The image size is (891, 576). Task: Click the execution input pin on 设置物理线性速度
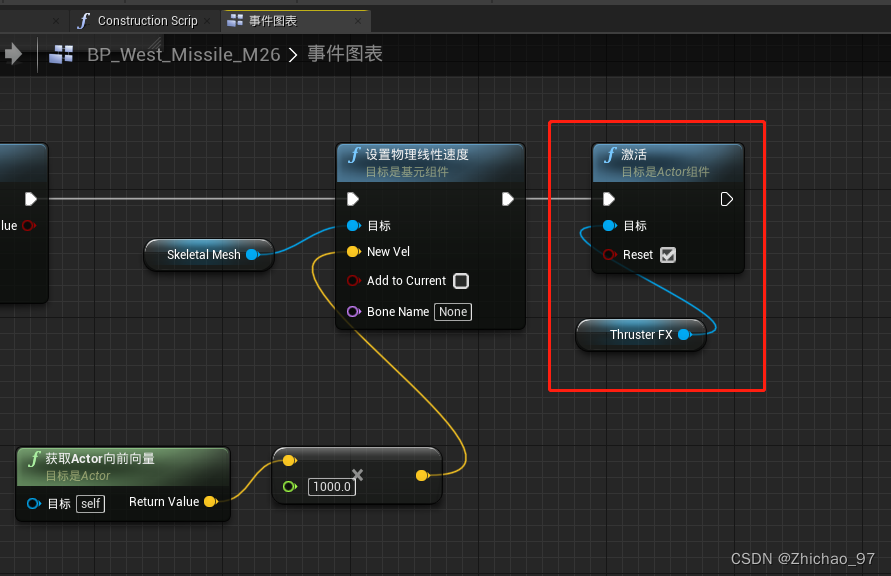(351, 199)
